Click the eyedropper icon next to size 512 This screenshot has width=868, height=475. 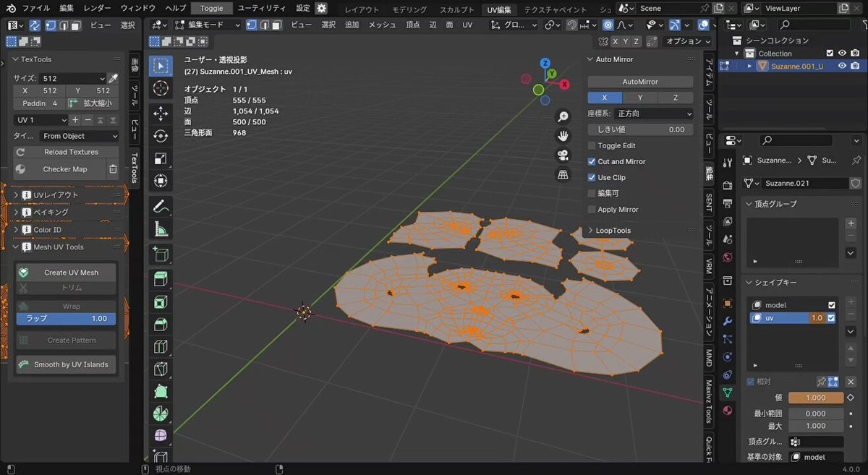pos(113,78)
